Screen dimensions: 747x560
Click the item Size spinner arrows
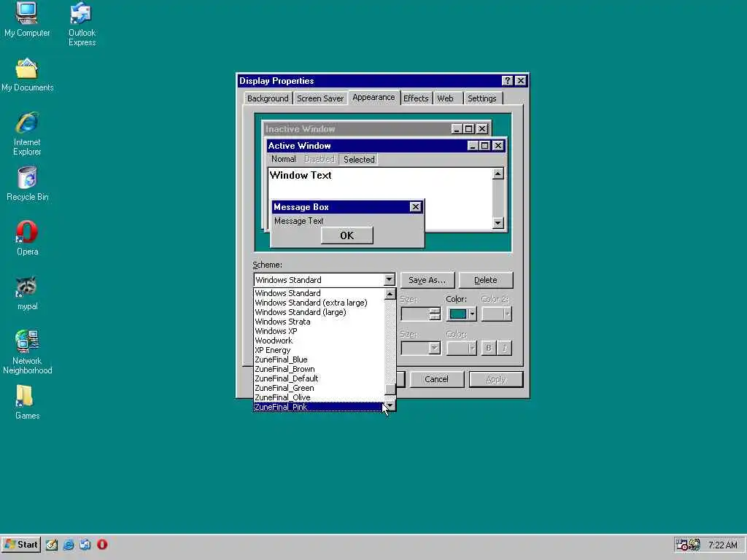tap(435, 314)
